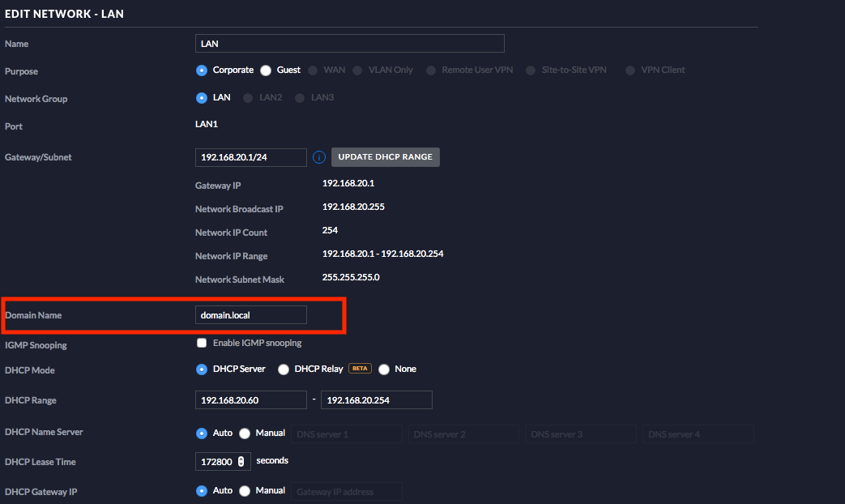Enable IGMP snooping checkbox

coord(202,343)
